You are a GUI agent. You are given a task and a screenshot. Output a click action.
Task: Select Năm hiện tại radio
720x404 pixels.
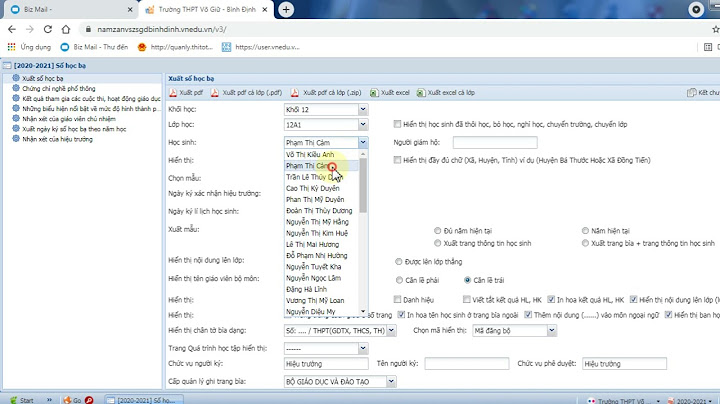585,230
